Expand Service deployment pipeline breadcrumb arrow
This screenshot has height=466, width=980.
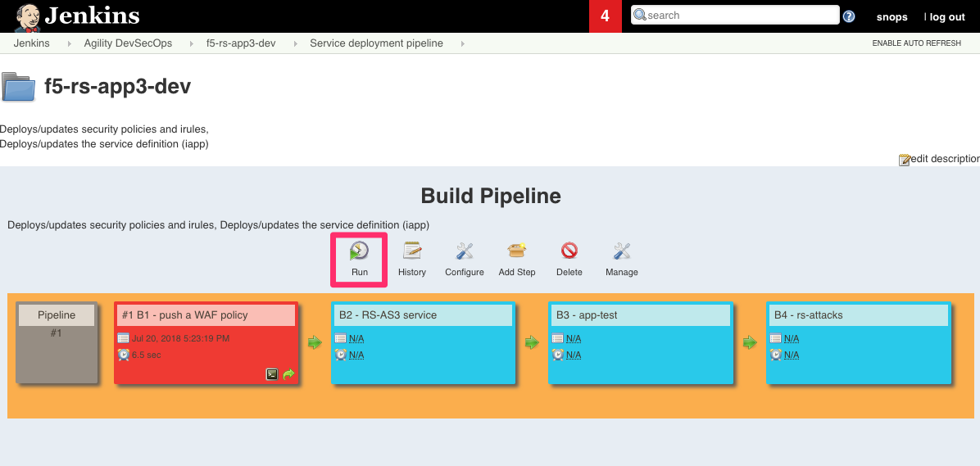point(462,43)
